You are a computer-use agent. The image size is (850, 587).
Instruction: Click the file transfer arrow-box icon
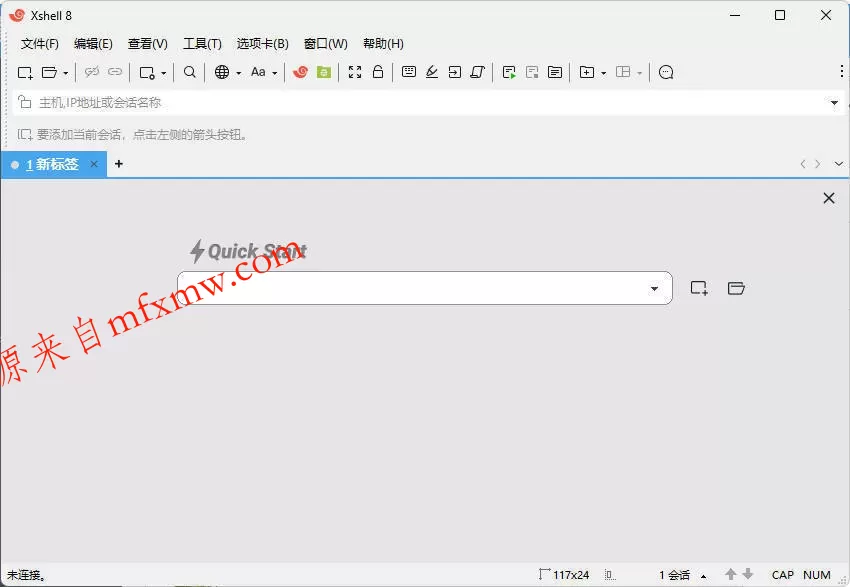tap(454, 72)
